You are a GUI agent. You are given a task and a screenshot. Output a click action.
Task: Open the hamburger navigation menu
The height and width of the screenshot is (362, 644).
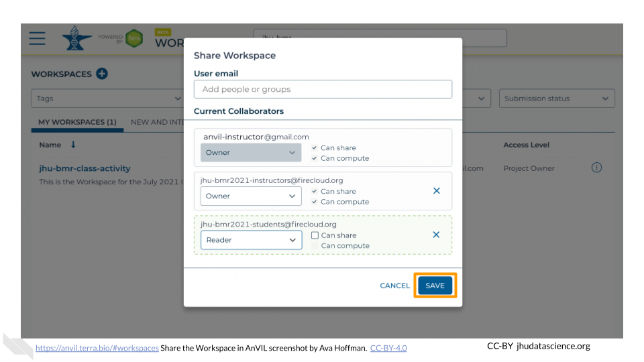pyautogui.click(x=37, y=38)
